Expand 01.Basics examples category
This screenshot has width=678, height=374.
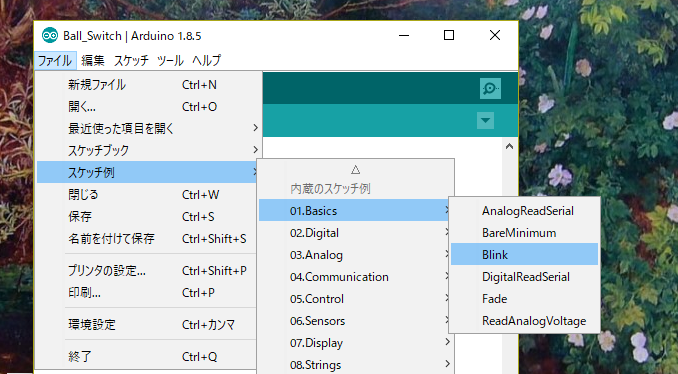[x=355, y=211]
